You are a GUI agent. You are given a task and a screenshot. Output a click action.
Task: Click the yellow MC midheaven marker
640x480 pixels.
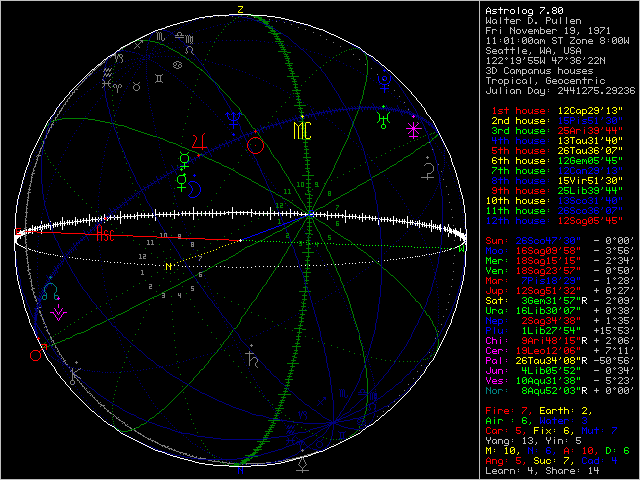click(301, 130)
